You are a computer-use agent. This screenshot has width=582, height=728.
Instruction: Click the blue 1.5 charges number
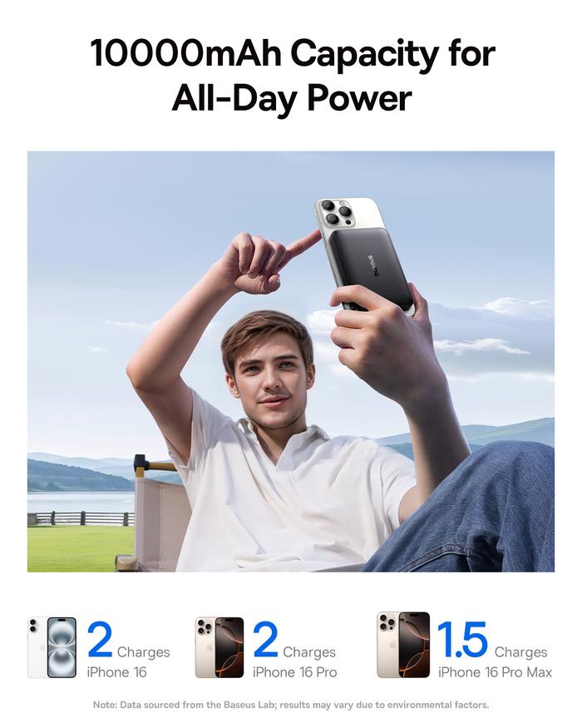tap(461, 641)
